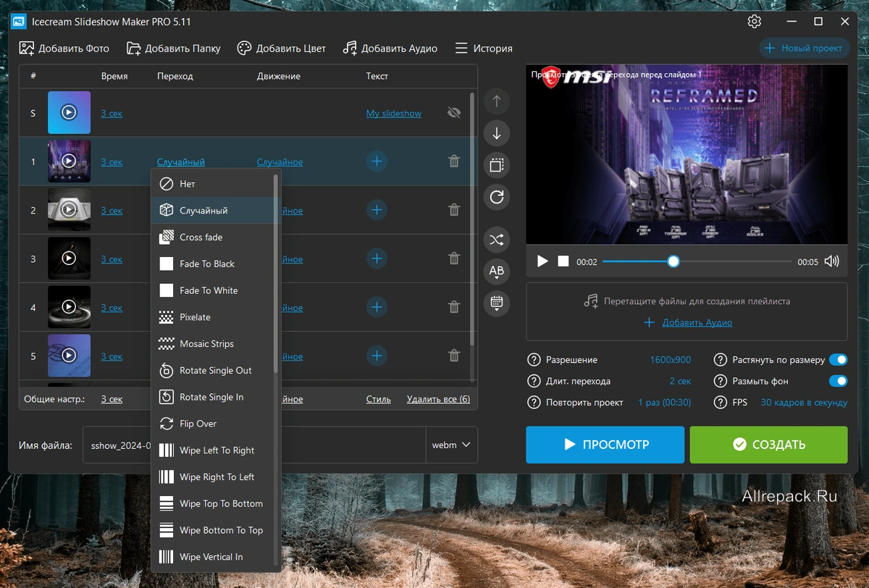Select Cross fade transition
The height and width of the screenshot is (588, 869).
pyautogui.click(x=211, y=238)
